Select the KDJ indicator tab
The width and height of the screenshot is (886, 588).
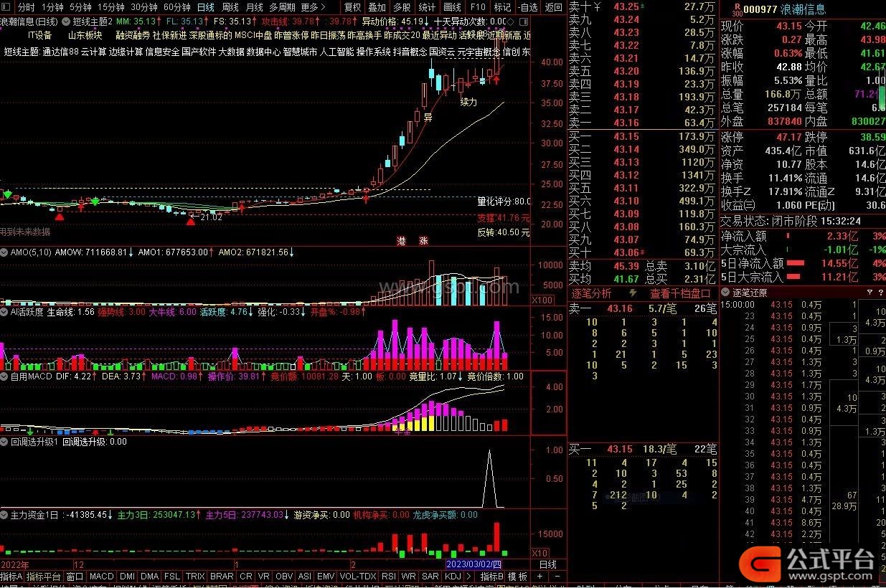pyautogui.click(x=453, y=577)
